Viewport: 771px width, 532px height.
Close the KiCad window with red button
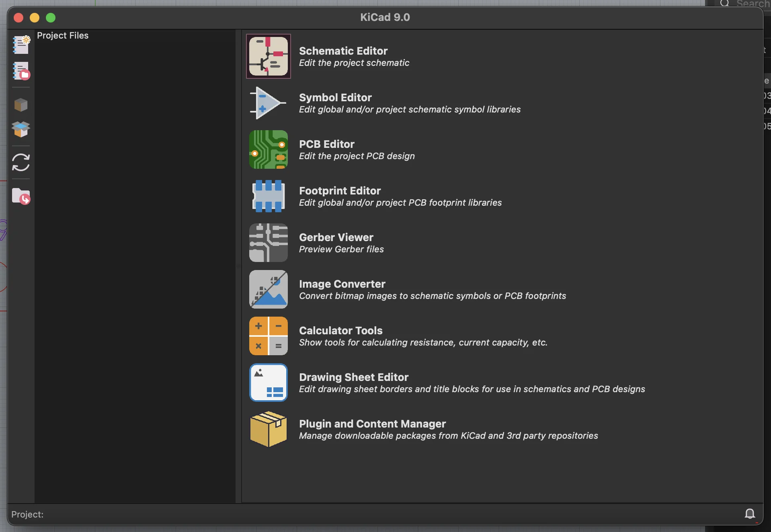tap(18, 18)
